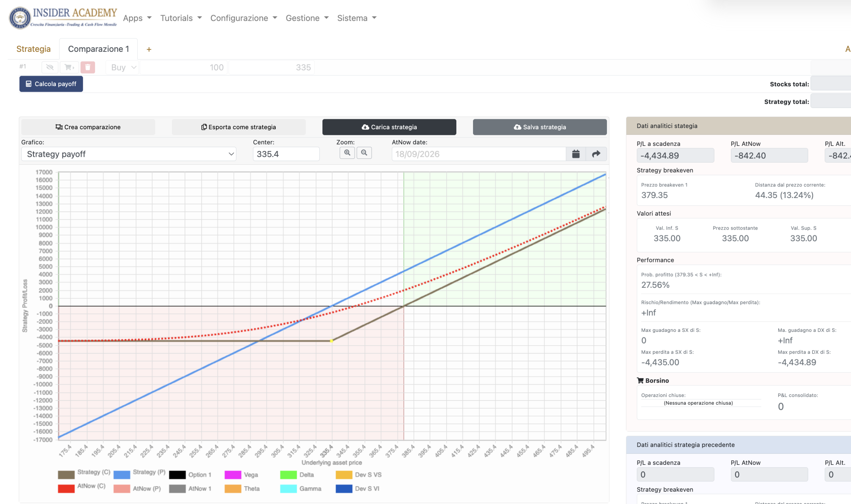Click the Center input field 335.4
Image resolution: width=851 pixels, height=504 pixels.
[287, 154]
